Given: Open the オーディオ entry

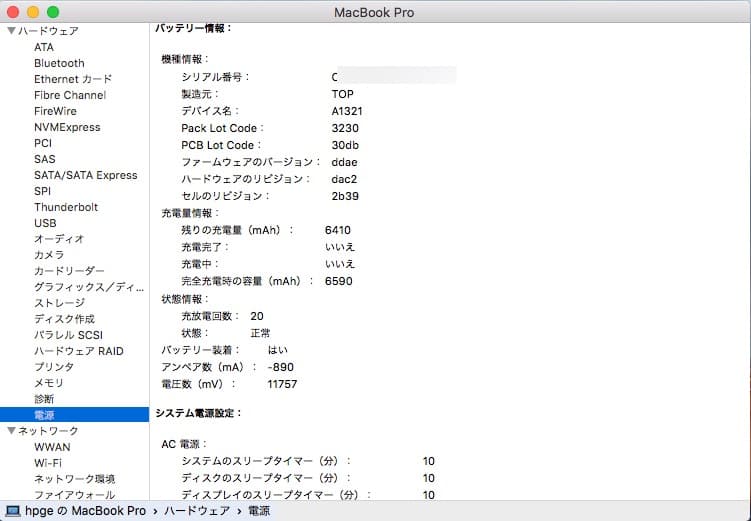Looking at the screenshot, I should [x=59, y=239].
